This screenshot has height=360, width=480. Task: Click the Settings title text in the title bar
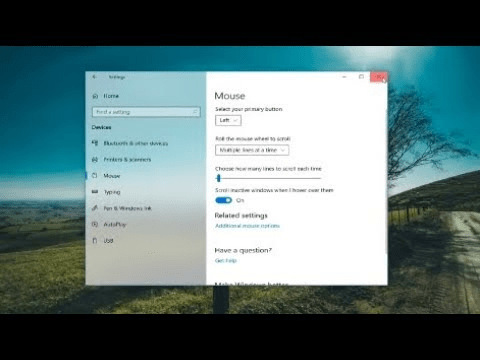[x=117, y=77]
